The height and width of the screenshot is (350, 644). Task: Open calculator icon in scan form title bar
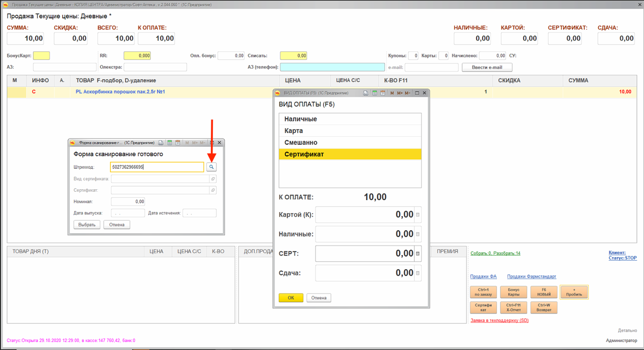coord(169,143)
